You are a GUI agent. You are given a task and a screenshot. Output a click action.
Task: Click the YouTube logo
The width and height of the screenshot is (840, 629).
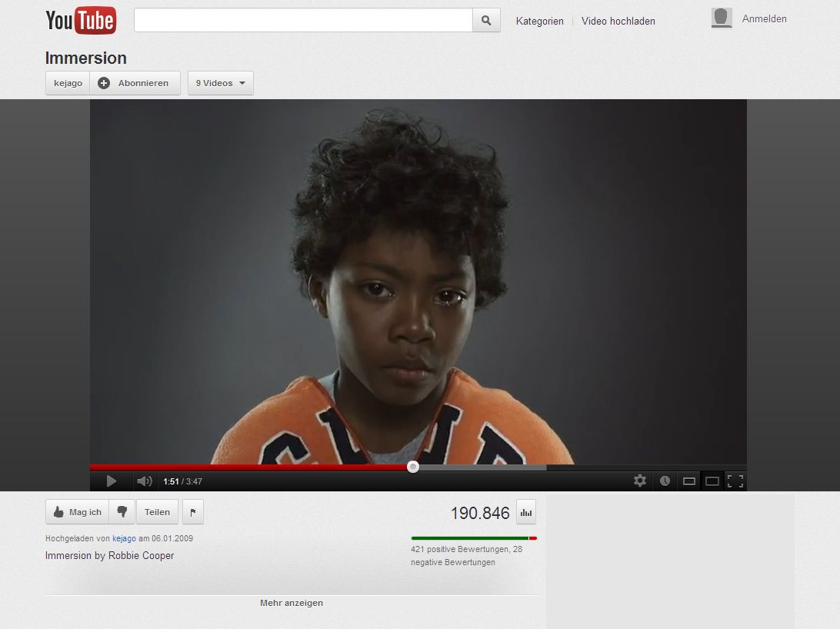(81, 20)
